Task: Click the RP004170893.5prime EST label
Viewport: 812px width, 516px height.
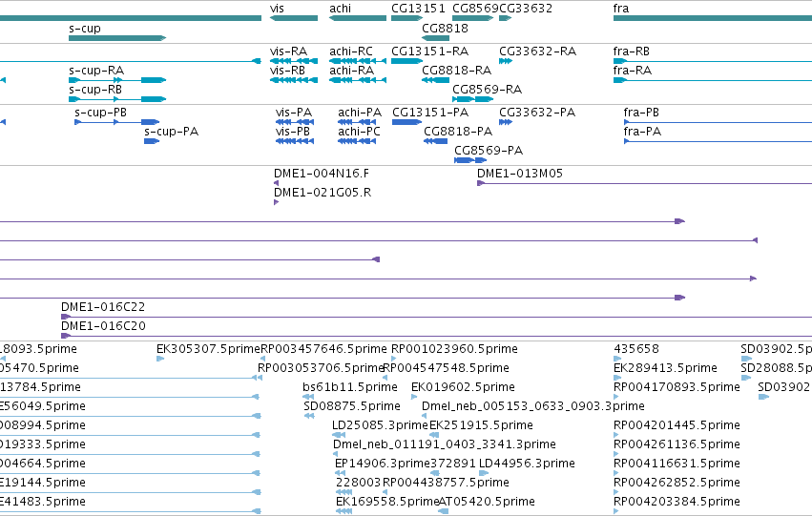Action: pos(677,387)
